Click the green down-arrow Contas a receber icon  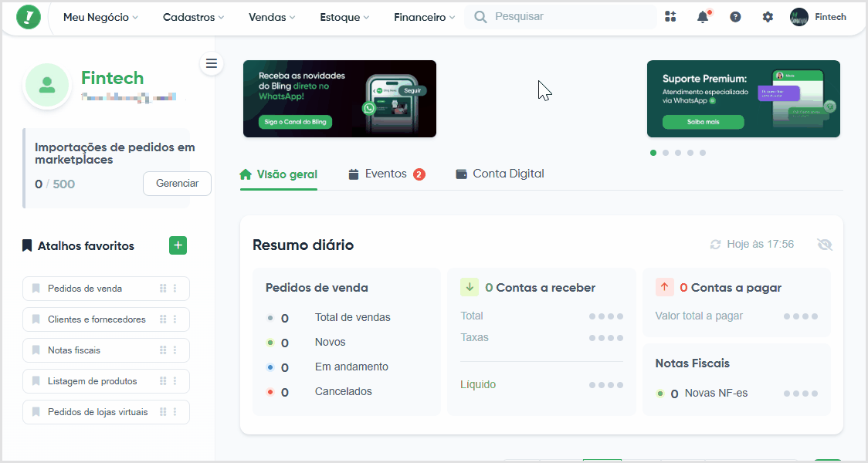pos(470,287)
